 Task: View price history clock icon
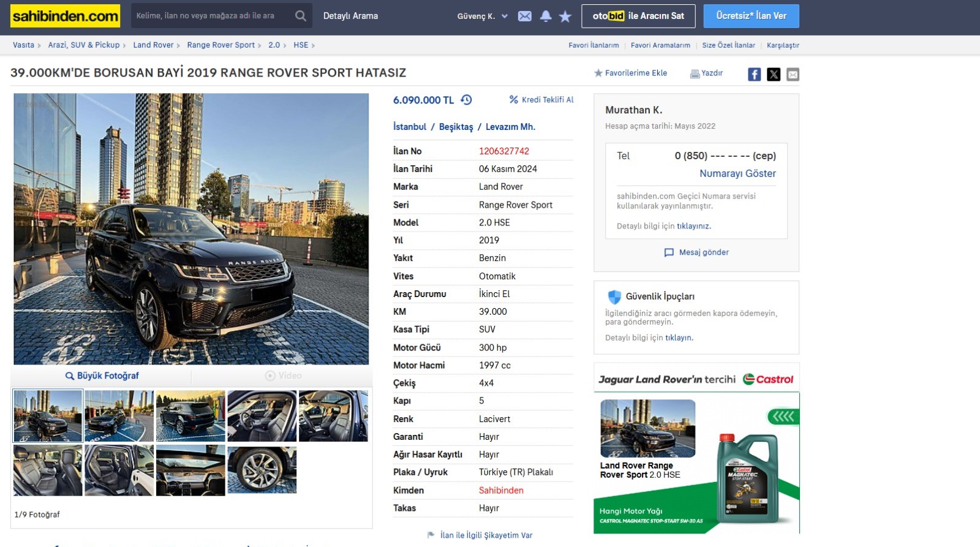click(466, 100)
